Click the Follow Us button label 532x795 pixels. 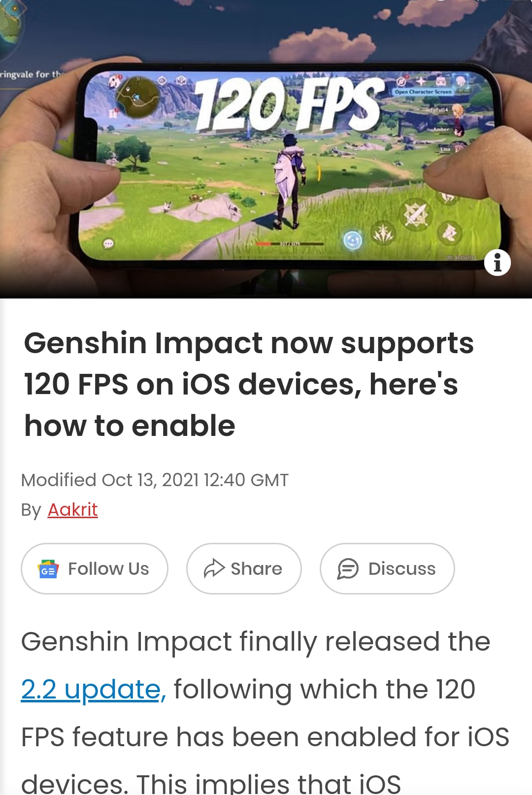[x=108, y=569]
